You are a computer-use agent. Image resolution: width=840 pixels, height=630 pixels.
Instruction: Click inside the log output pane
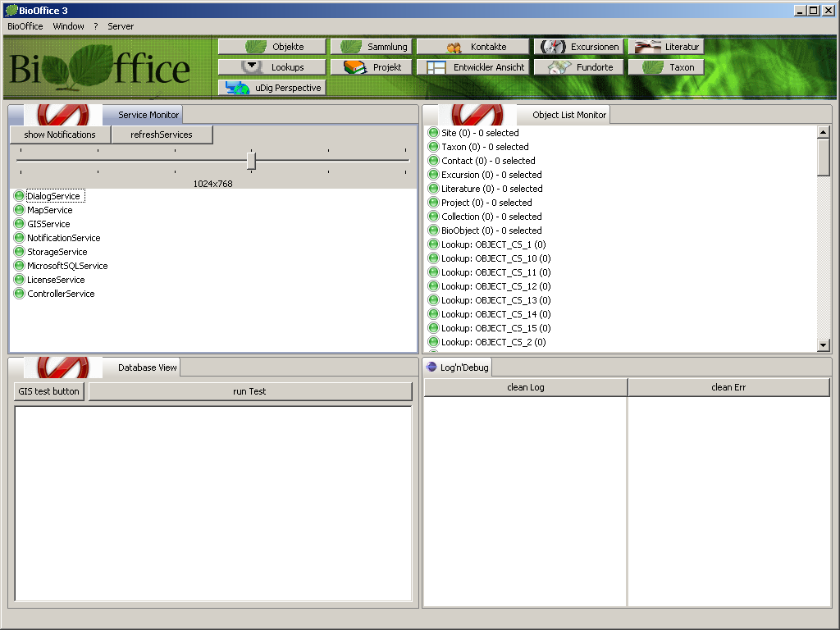[525, 501]
